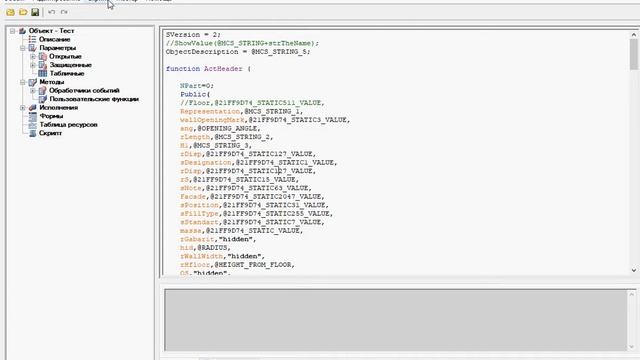
Task: Click the code editor vertical scrollbar thumb
Action: click(633, 55)
